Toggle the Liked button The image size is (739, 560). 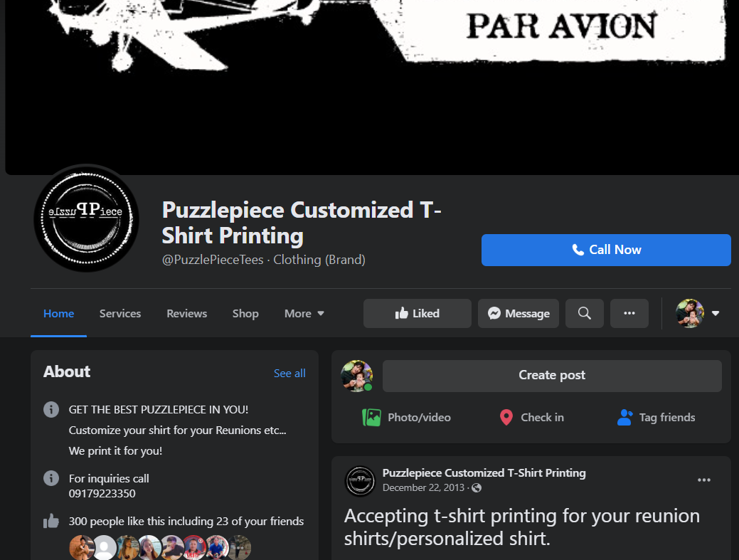417,314
